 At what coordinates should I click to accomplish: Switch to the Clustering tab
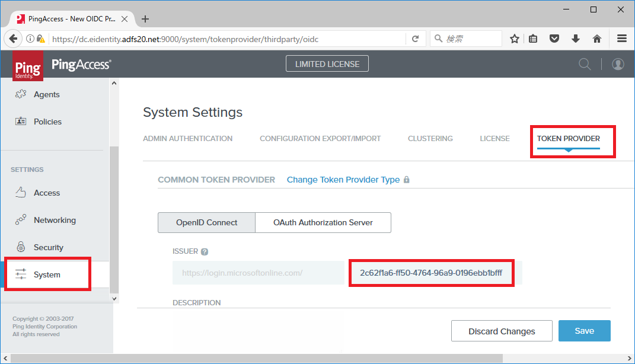point(430,138)
